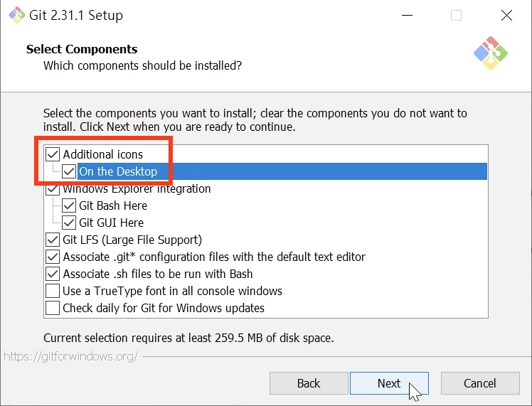Toggle Associate .git* configuration files checkbox
This screenshot has height=406, width=532.
[x=53, y=257]
